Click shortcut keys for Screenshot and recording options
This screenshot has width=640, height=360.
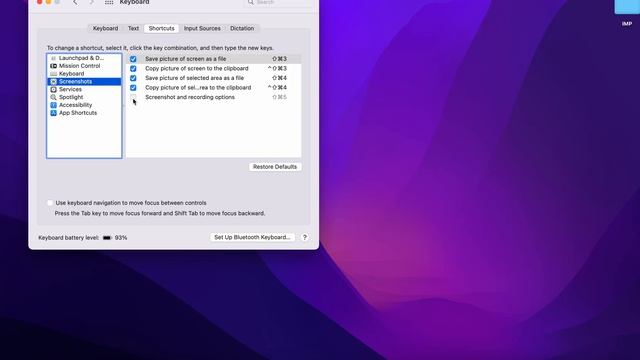(x=280, y=97)
